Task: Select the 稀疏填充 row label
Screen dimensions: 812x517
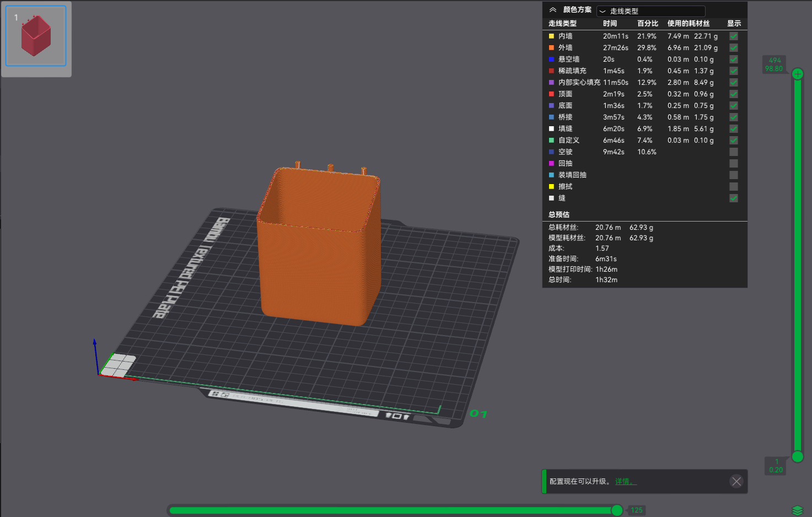Action: tap(572, 71)
